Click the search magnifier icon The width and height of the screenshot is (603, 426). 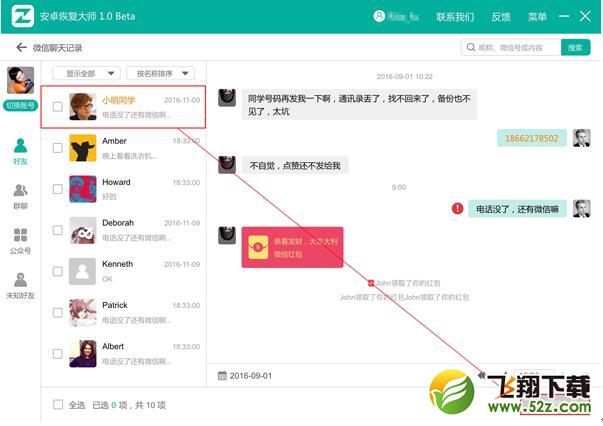tap(471, 47)
